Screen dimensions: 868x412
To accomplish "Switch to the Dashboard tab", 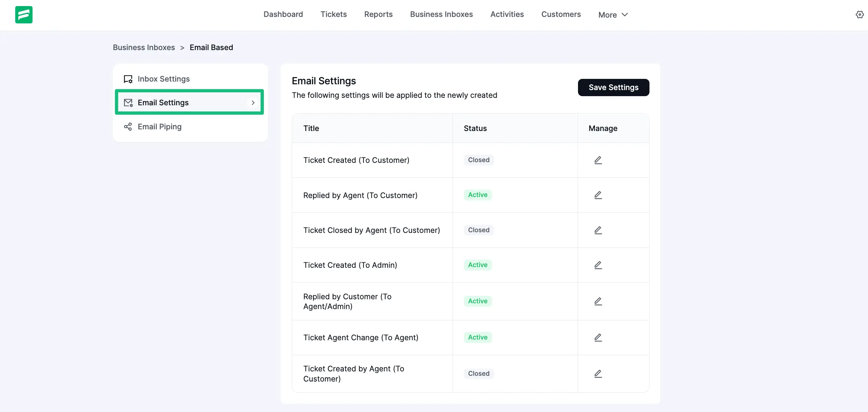I will tap(283, 14).
